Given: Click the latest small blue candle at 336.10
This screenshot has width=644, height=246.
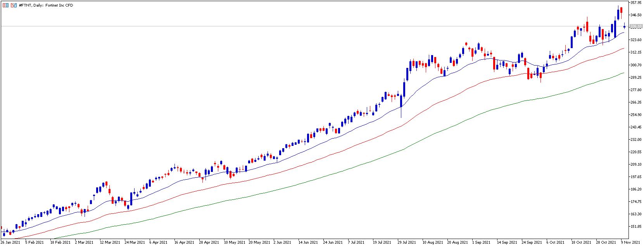Looking at the screenshot, I should [624, 26].
